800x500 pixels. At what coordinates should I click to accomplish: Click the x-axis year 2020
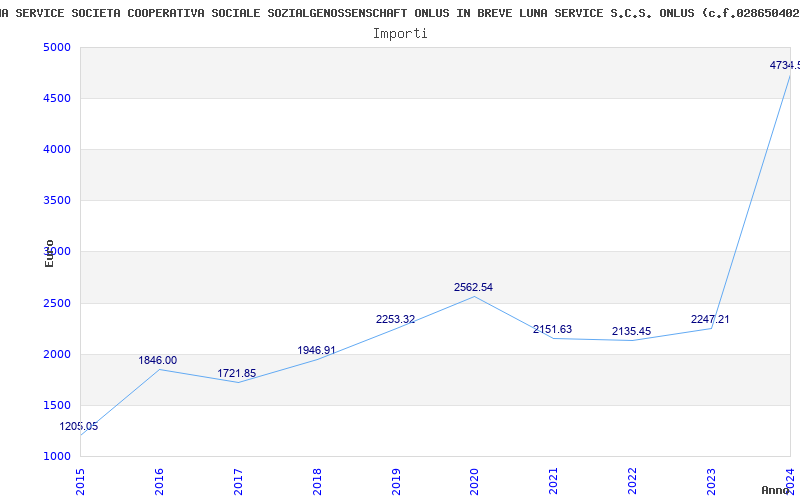pyautogui.click(x=474, y=482)
